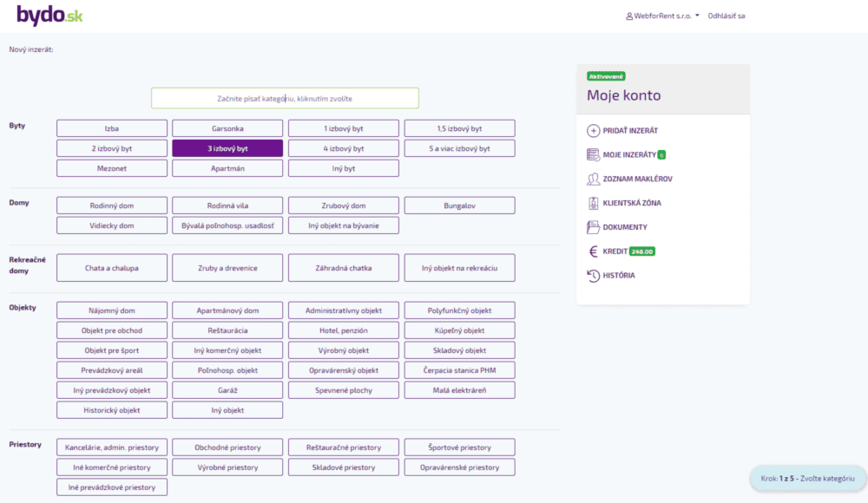Screen dimensions: 868x503
Task: Select the 3 izbový byt category
Action: (227, 148)
